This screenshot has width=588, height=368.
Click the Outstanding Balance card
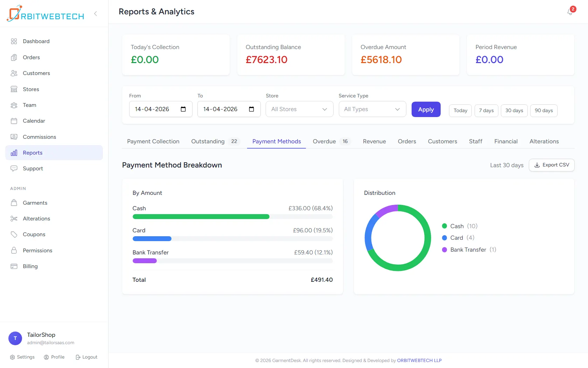click(x=291, y=55)
